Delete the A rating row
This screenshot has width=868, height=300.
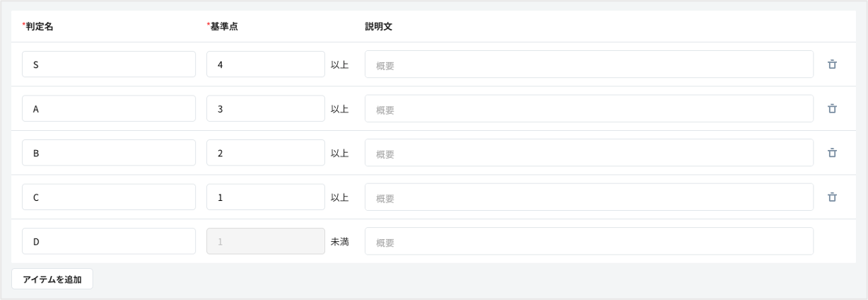(x=832, y=109)
